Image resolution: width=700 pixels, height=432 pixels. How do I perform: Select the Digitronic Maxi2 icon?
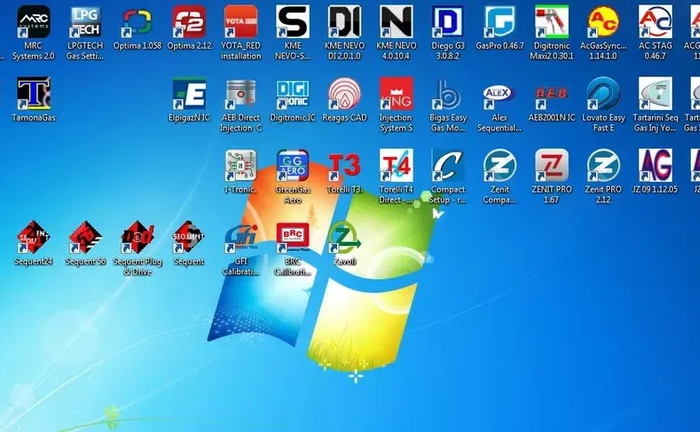tap(551, 22)
